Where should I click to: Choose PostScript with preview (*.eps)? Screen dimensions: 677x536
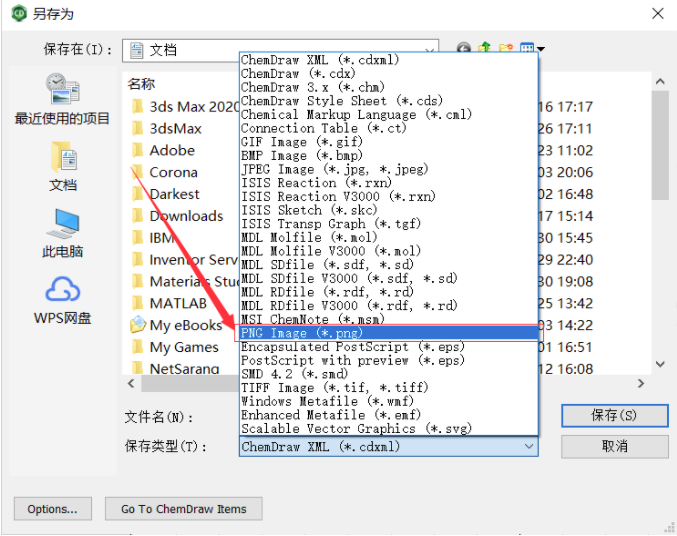coord(389,361)
